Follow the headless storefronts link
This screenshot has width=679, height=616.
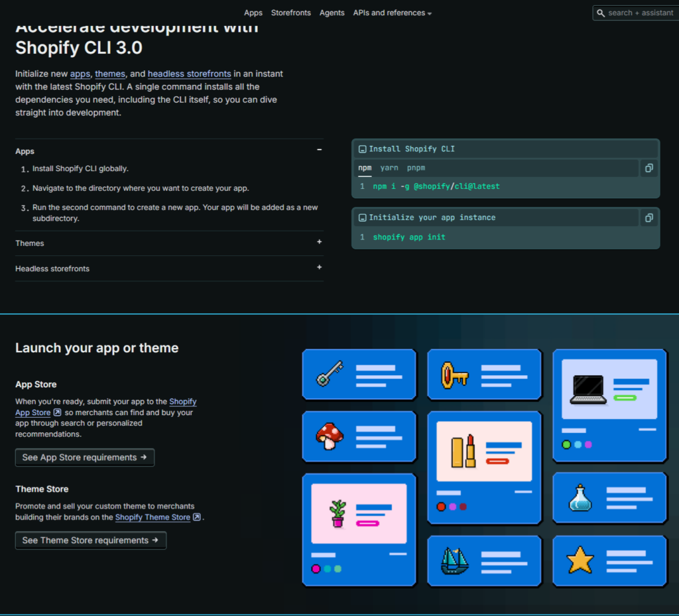click(189, 74)
